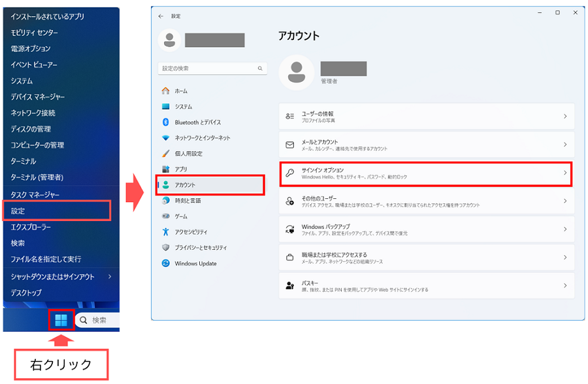Select 設定 in the context menu

coord(57,211)
